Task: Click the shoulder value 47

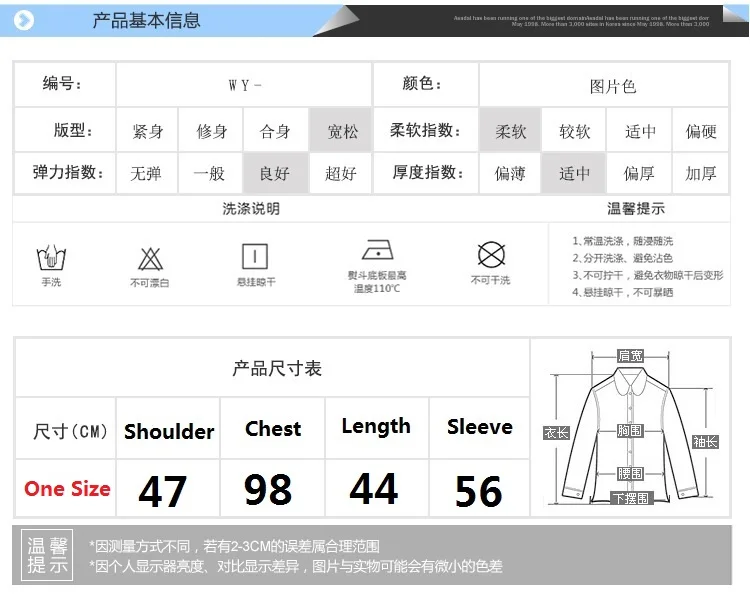Action: tap(163, 491)
